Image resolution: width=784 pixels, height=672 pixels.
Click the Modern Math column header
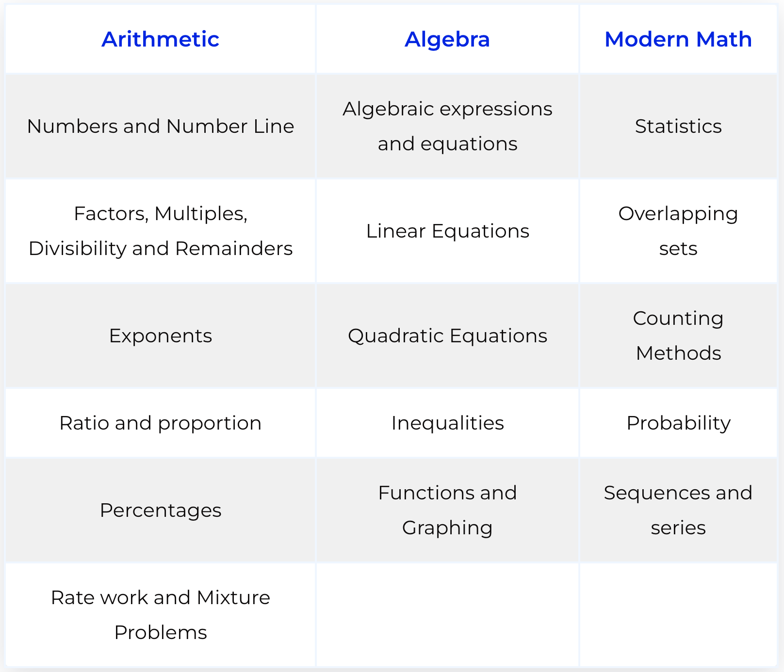[678, 39]
